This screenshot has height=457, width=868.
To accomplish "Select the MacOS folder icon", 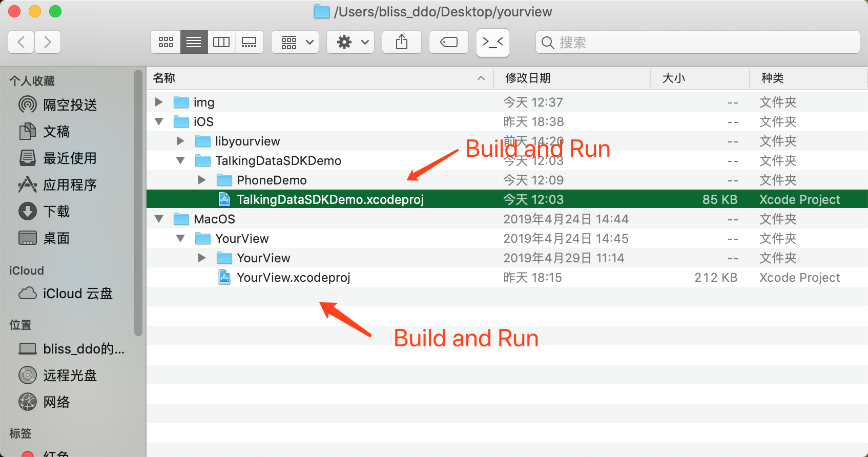I will tap(181, 219).
